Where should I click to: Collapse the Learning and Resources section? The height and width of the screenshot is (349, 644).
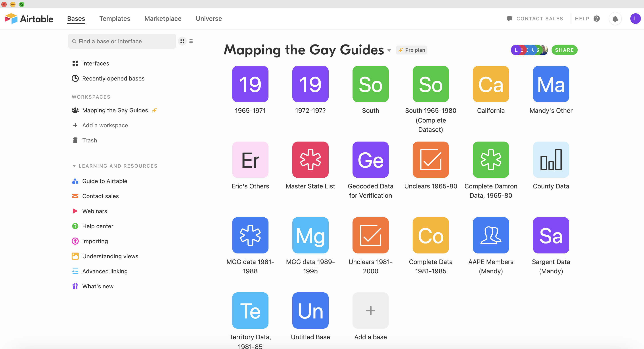pos(74,166)
